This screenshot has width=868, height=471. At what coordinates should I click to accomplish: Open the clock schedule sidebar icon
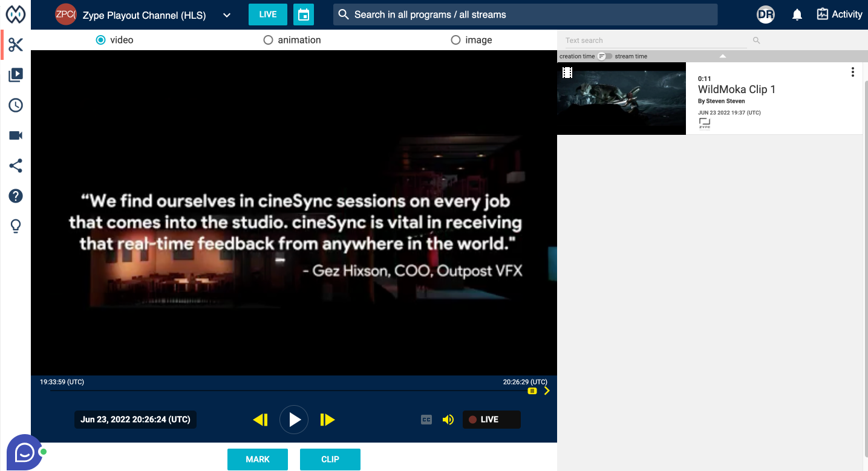[16, 105]
